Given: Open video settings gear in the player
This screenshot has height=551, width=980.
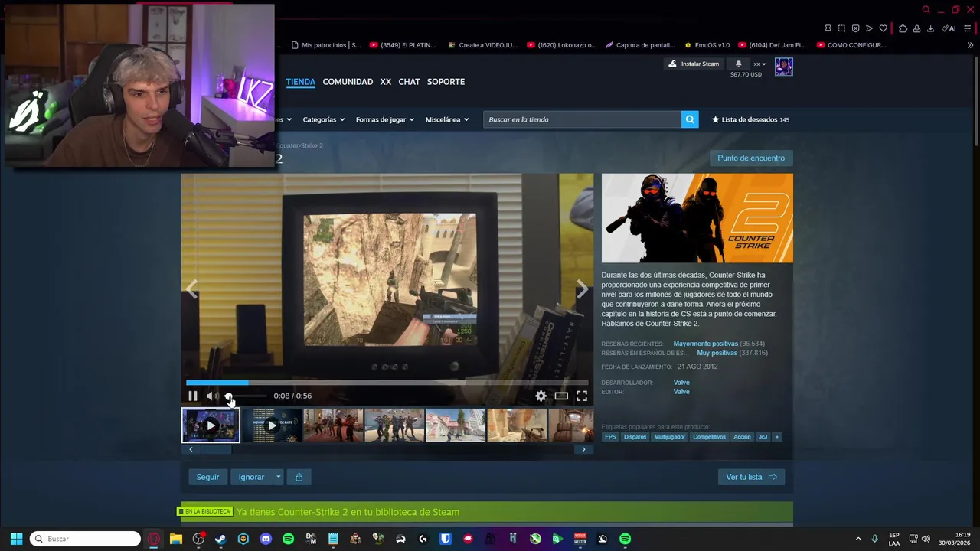Looking at the screenshot, I should pyautogui.click(x=541, y=396).
